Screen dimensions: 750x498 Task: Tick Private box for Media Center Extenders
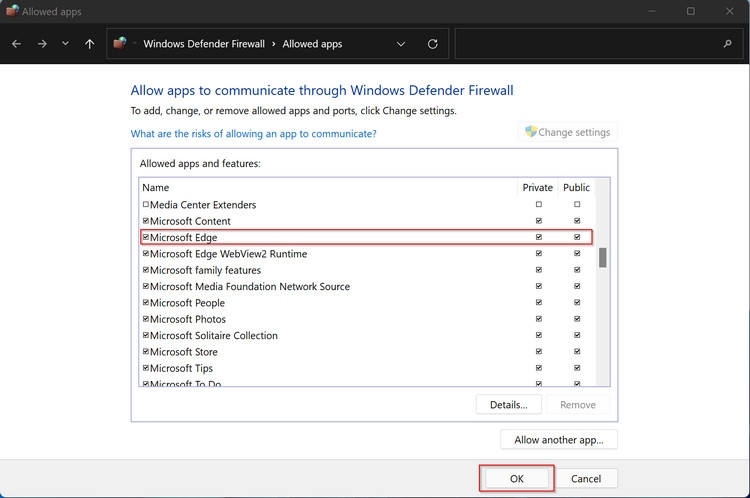pyautogui.click(x=539, y=204)
